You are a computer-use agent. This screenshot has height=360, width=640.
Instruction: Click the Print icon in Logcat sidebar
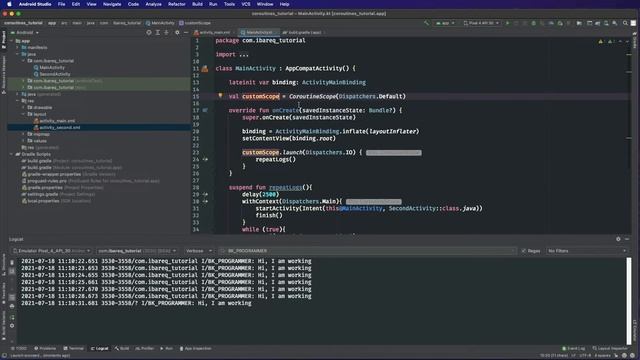click(x=12, y=306)
